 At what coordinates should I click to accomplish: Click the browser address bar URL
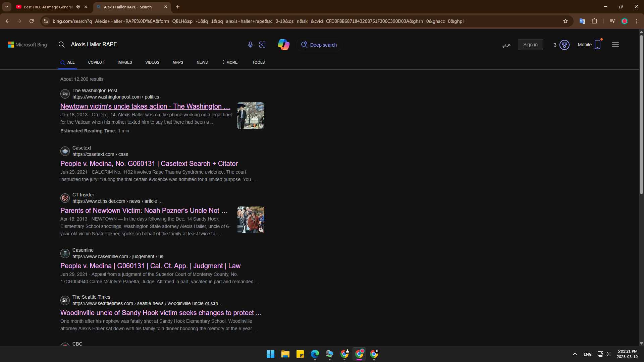point(259,21)
